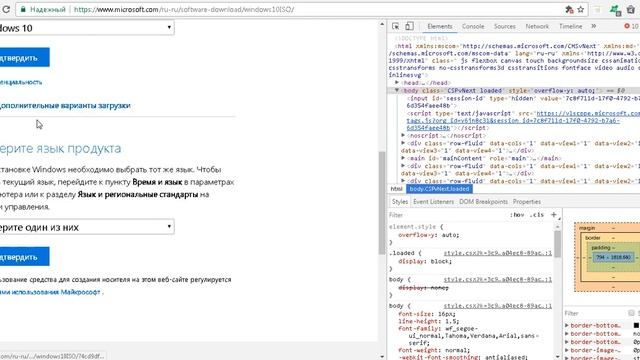The height and width of the screenshot is (360, 640).
Task: Click the display: block declaration
Action: (425, 261)
